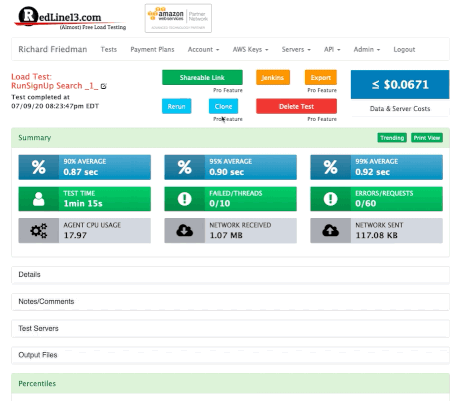Expand the Details section
Screen dimensions: 463x401
pyautogui.click(x=230, y=275)
